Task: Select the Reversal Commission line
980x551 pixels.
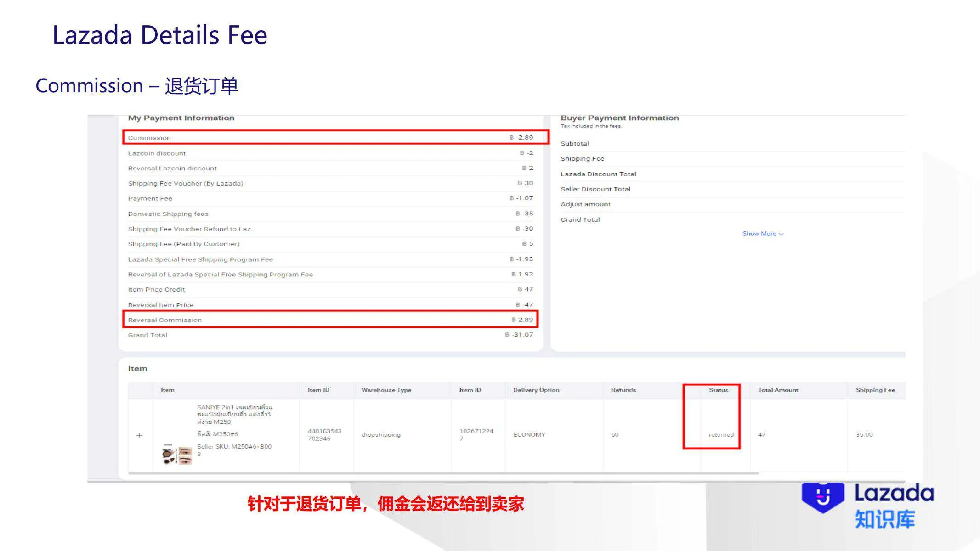Action: pyautogui.click(x=164, y=320)
